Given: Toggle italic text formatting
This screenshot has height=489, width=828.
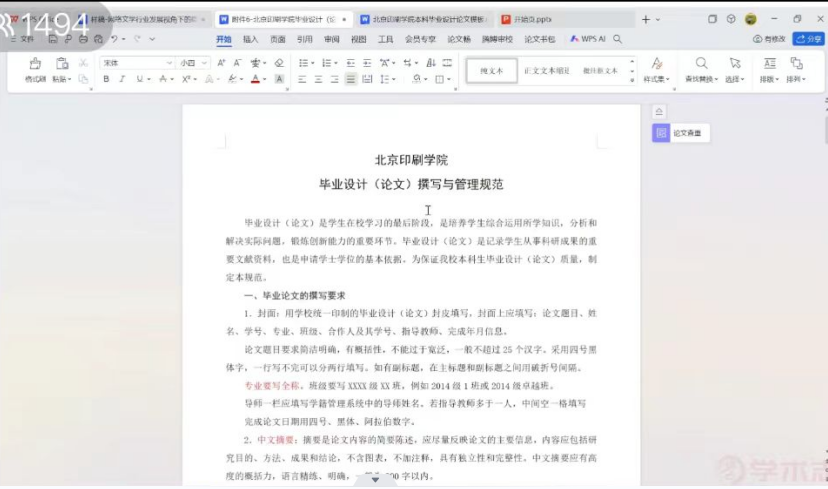Looking at the screenshot, I should (121, 79).
